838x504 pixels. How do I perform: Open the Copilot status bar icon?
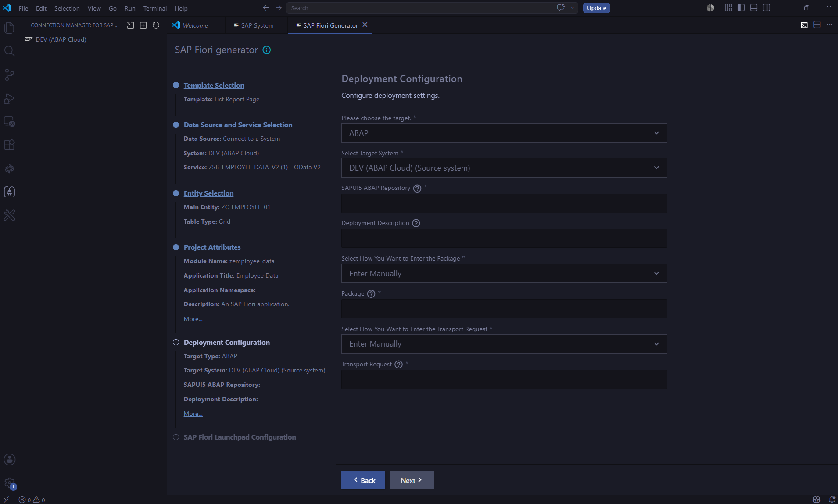click(816, 500)
